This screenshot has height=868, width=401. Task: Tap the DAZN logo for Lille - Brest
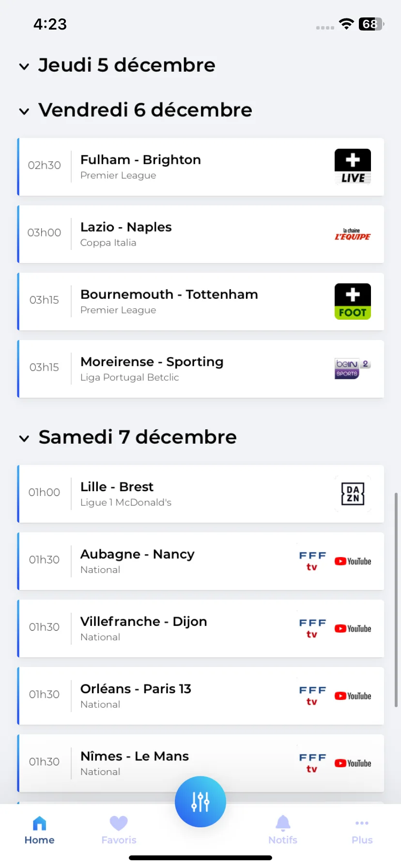[x=353, y=494]
